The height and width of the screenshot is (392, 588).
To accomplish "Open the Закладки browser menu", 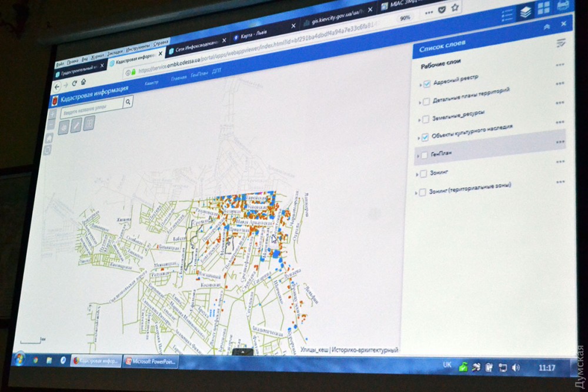I will (x=115, y=52).
